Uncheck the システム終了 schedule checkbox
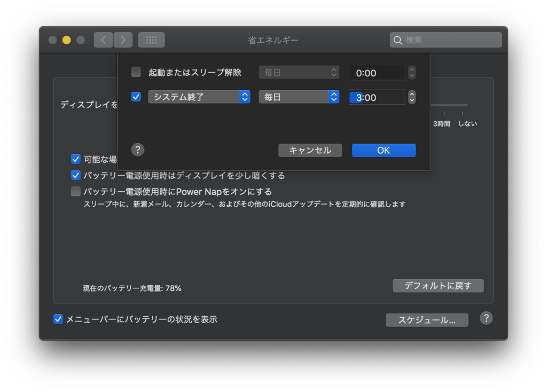Screen dimensions: 547x392 (136, 97)
